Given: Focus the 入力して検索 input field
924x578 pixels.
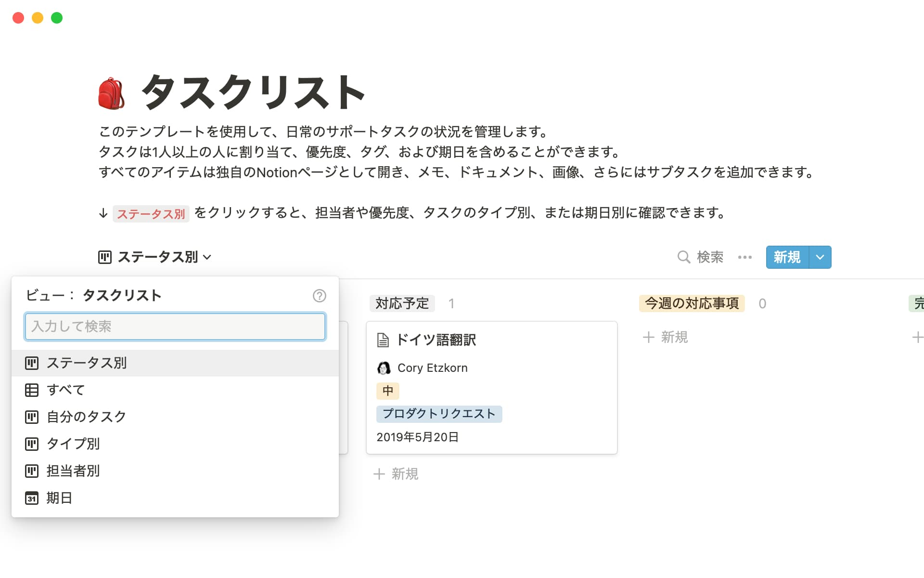Looking at the screenshot, I should point(175,327).
